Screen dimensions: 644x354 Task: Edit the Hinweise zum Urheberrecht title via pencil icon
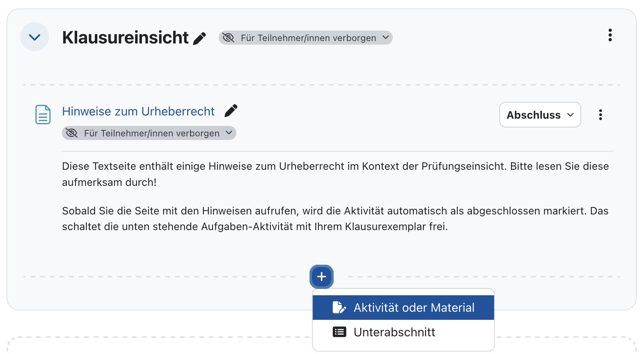click(x=231, y=110)
